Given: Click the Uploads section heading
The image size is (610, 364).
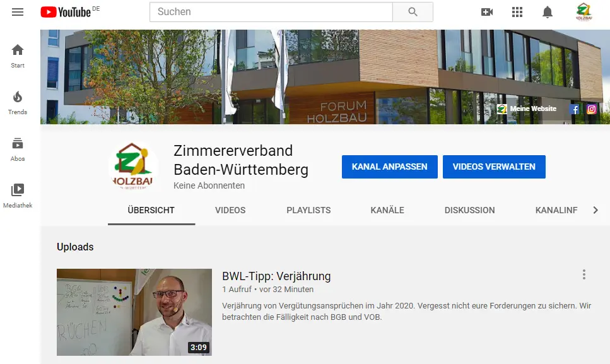Looking at the screenshot, I should point(75,247).
